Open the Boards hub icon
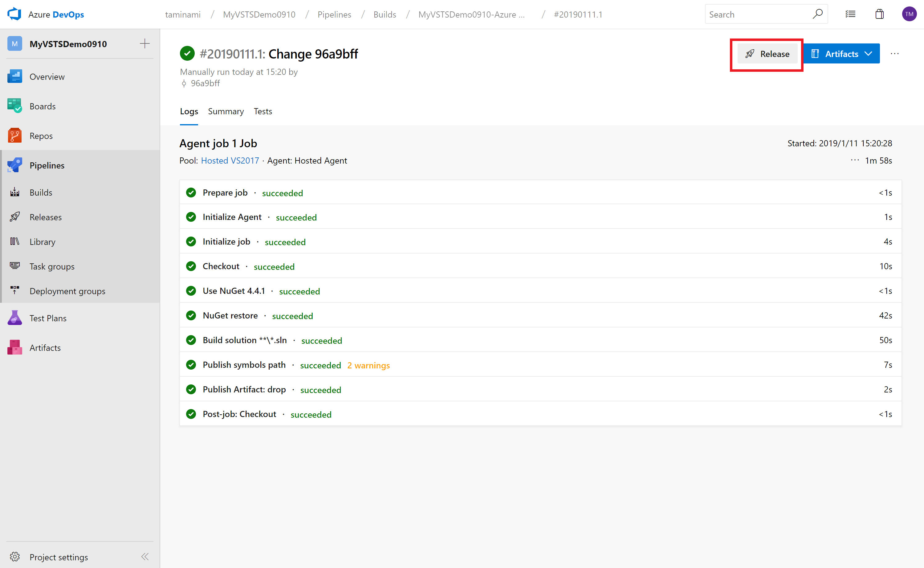The image size is (924, 568). pos(15,106)
